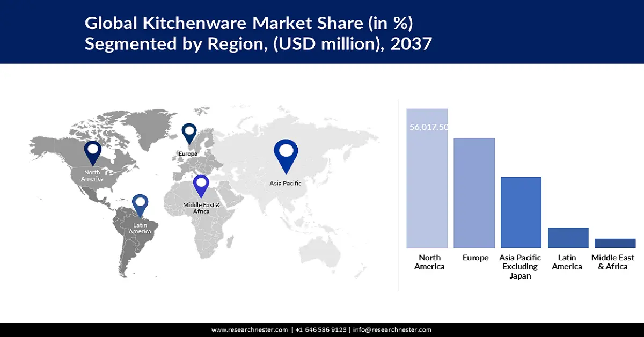Click the phone number +1 646 586 9123
This screenshot has width=644, height=337.
320,330
